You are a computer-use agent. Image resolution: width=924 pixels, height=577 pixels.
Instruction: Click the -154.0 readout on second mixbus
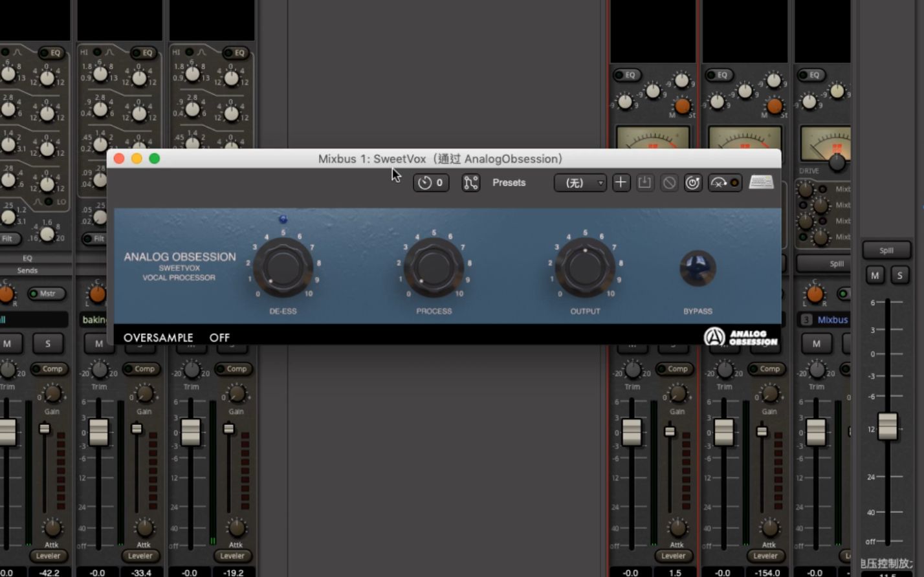click(767, 572)
